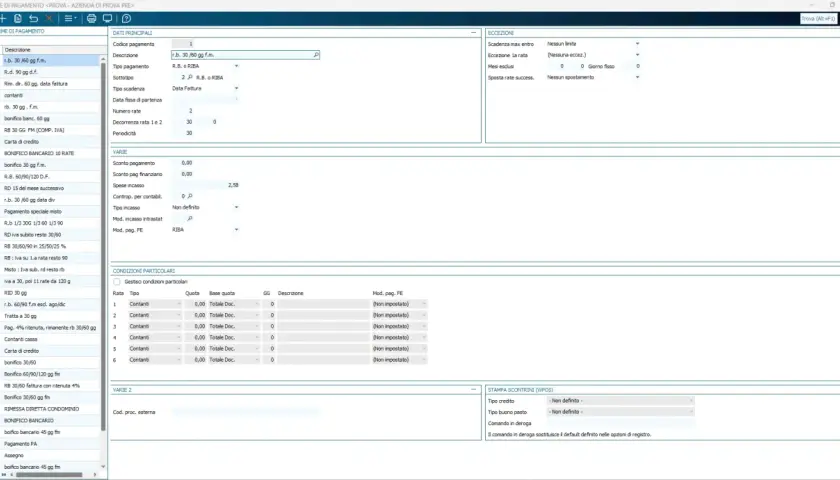Click the Cod. proc. esterna field
Screen dimensions: 840x480
(x=246, y=412)
